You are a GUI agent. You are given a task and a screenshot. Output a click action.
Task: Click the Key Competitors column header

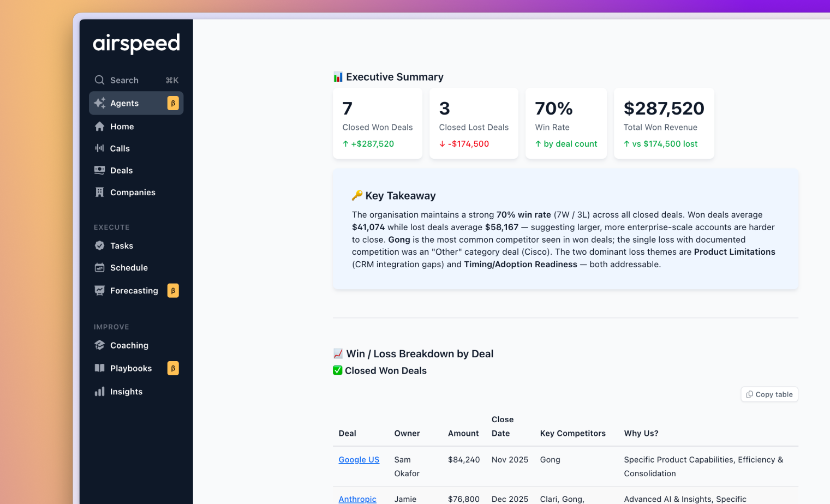tap(572, 433)
